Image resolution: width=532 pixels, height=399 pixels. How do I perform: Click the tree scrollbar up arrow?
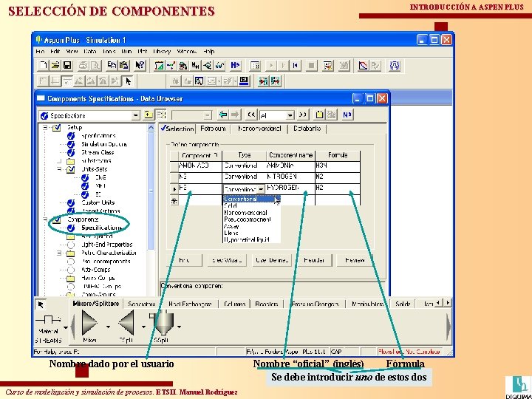(151, 128)
